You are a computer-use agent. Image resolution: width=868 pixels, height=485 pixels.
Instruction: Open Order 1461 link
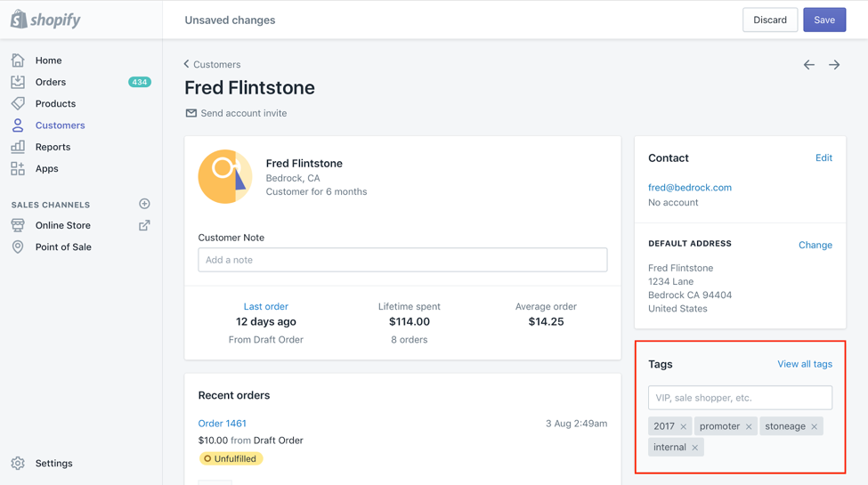222,423
